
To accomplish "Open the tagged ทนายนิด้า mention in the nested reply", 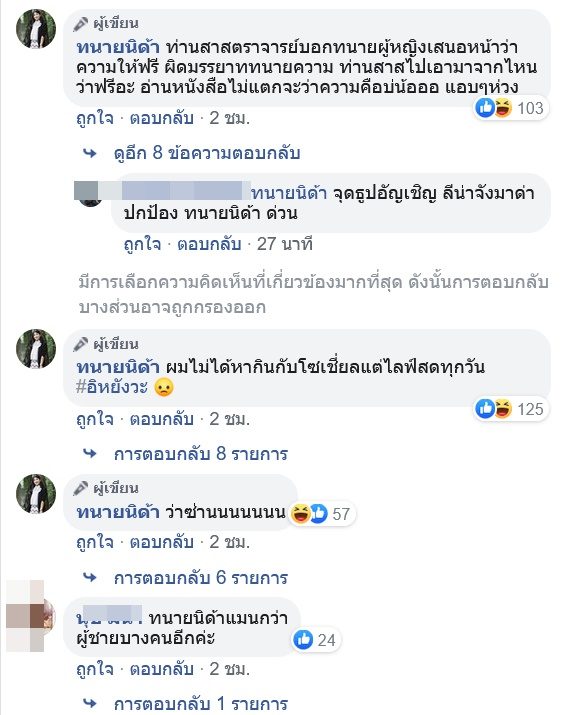I will (x=289, y=193).
